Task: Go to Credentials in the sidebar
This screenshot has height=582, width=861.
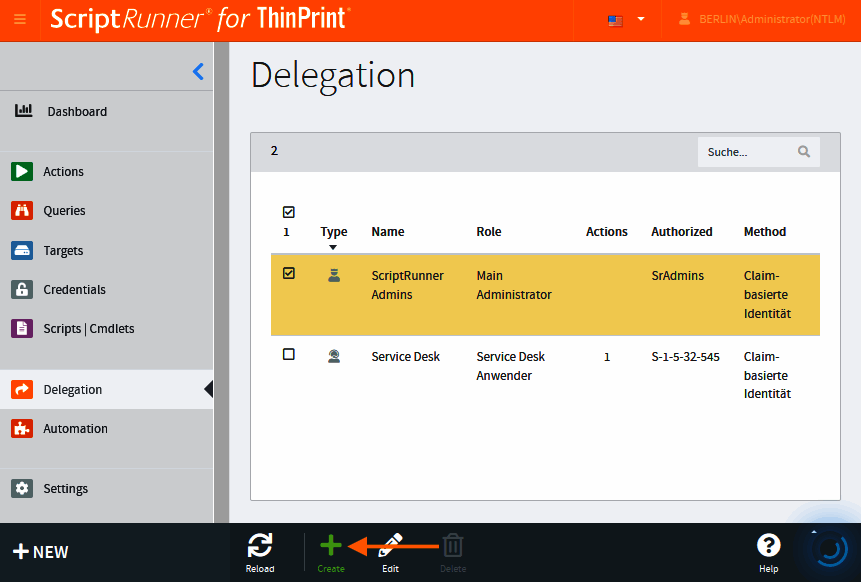Action: (74, 290)
